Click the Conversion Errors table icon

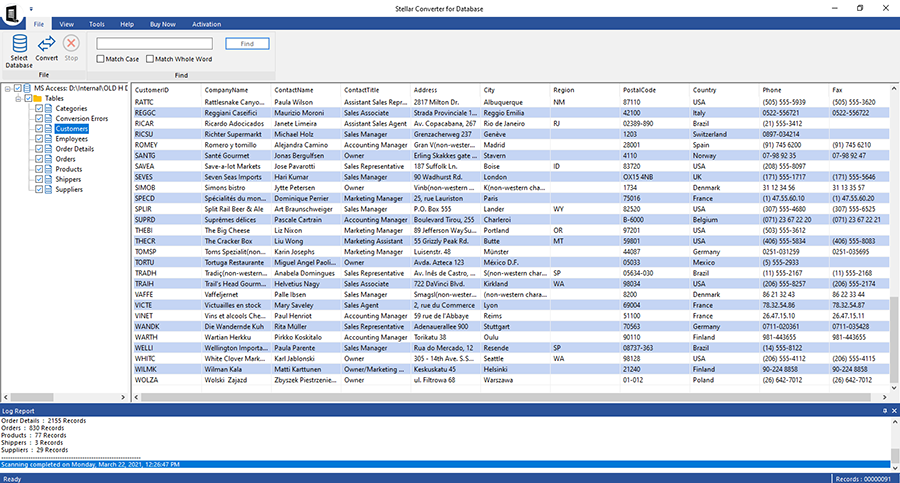coord(49,118)
